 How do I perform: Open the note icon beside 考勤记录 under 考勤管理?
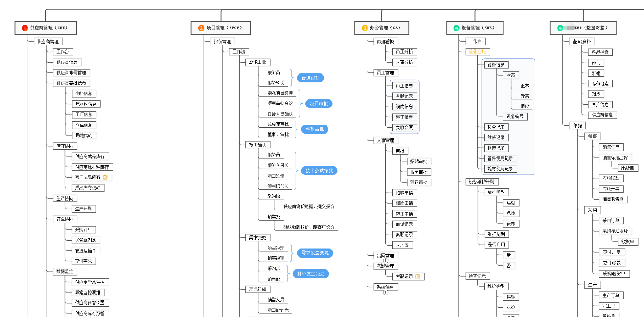417,277
